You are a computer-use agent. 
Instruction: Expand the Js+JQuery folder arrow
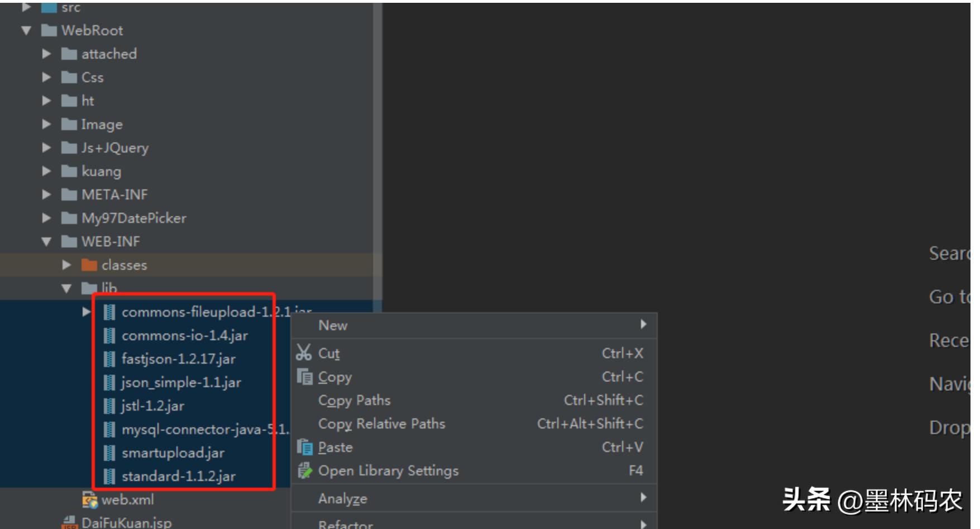(46, 147)
